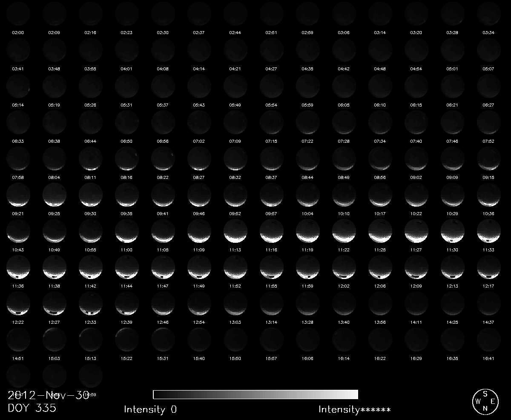
Task: Select the disk thumbnail at 12:22
Action: [18, 303]
